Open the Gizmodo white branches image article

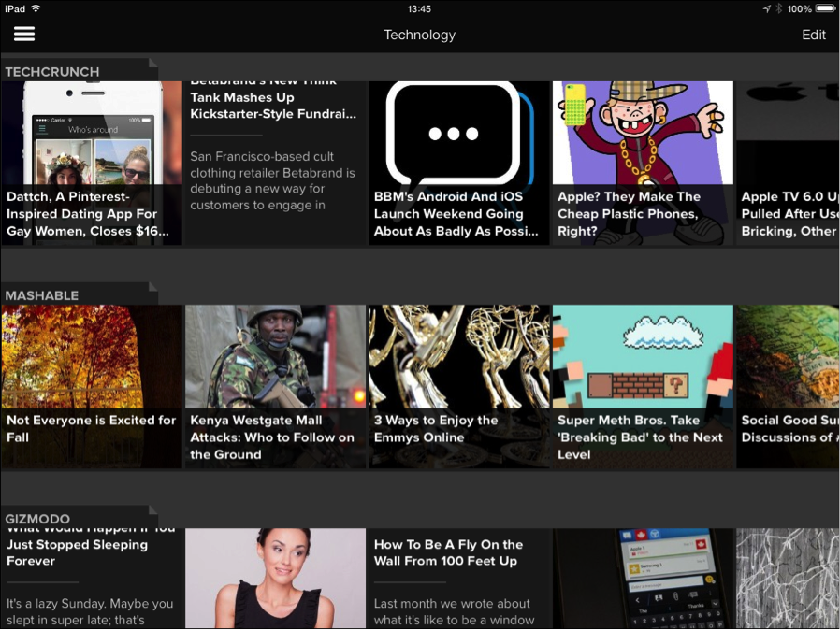[788, 578]
